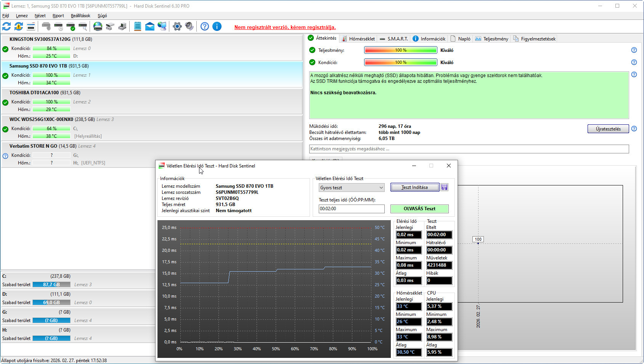Switch to the Teljesítmény tab
This screenshot has height=364, width=644.
(x=491, y=39)
